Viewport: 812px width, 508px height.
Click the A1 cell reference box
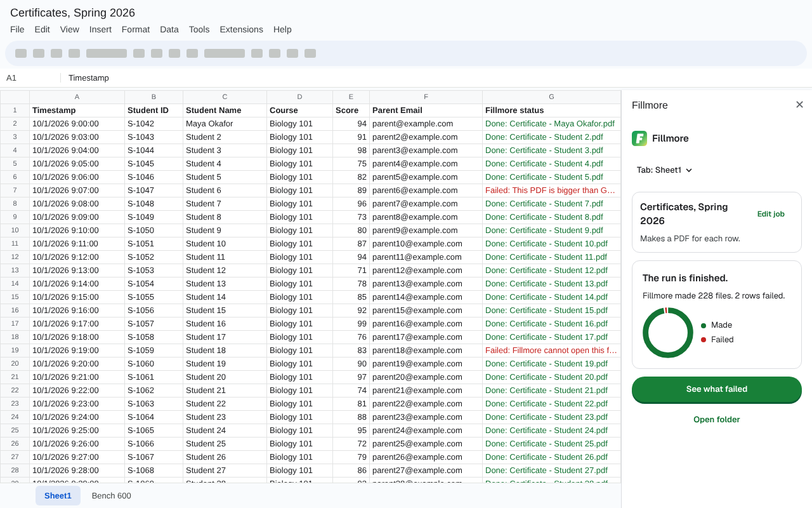(x=30, y=77)
